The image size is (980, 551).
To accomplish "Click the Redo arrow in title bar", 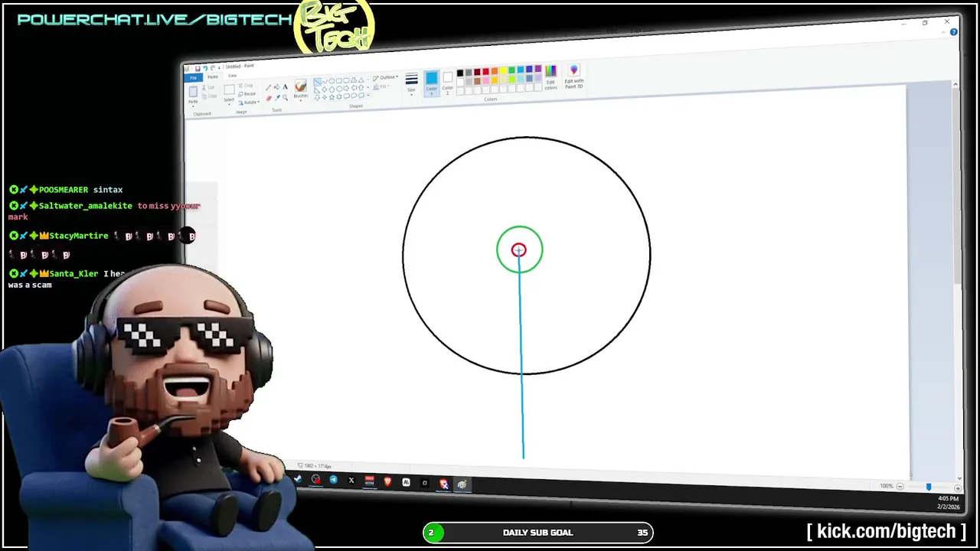I will (x=212, y=68).
